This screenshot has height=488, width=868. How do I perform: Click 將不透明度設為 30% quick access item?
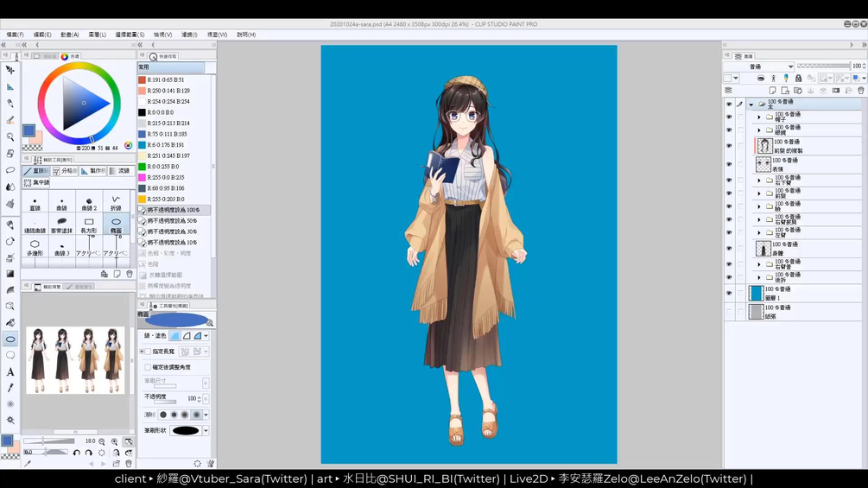point(174,231)
